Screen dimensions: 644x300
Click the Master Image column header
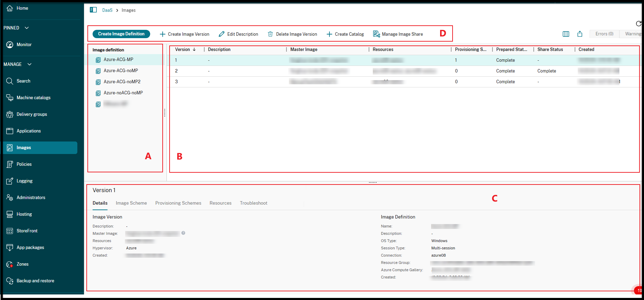tap(304, 50)
